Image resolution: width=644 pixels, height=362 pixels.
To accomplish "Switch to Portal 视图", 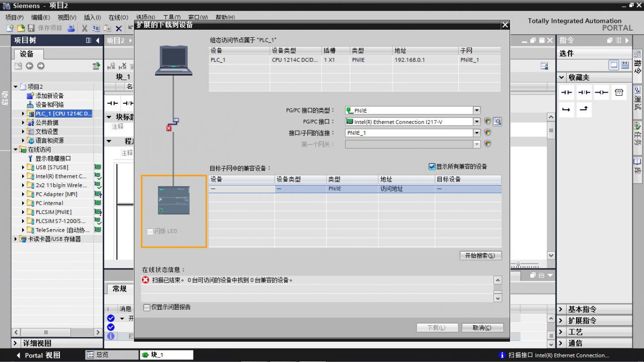I will pos(38,355).
